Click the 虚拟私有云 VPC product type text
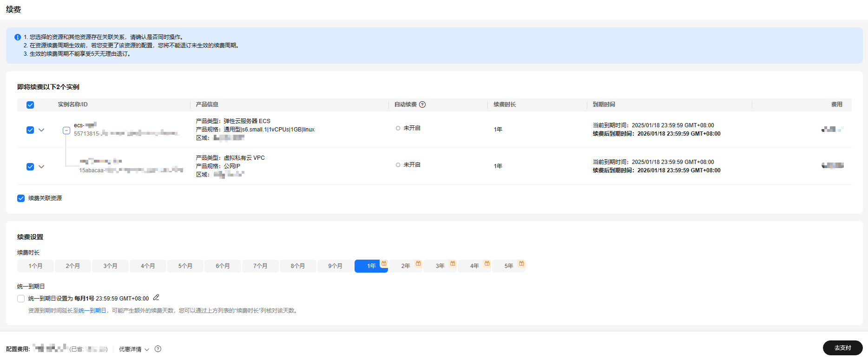Image resolution: width=868 pixels, height=359 pixels. click(x=244, y=158)
